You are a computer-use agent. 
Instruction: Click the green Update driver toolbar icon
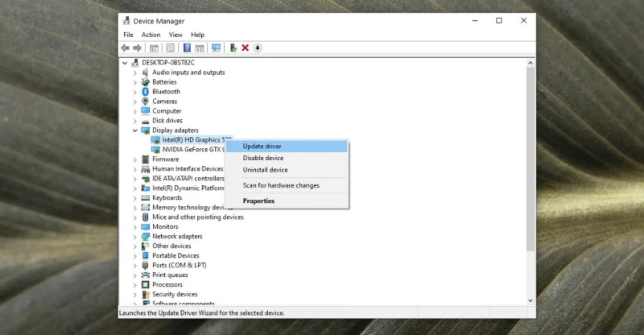[233, 48]
